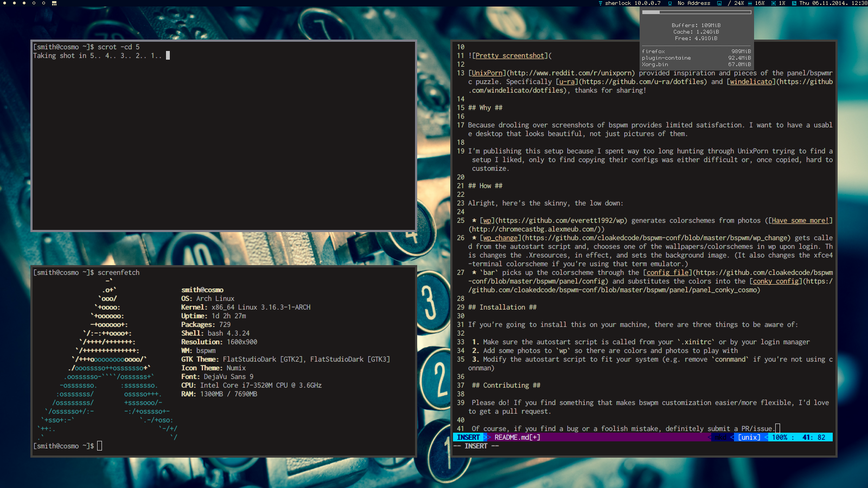The image size is (868, 488).
Task: Click the OS: Arch Linux line
Action: coord(208,299)
